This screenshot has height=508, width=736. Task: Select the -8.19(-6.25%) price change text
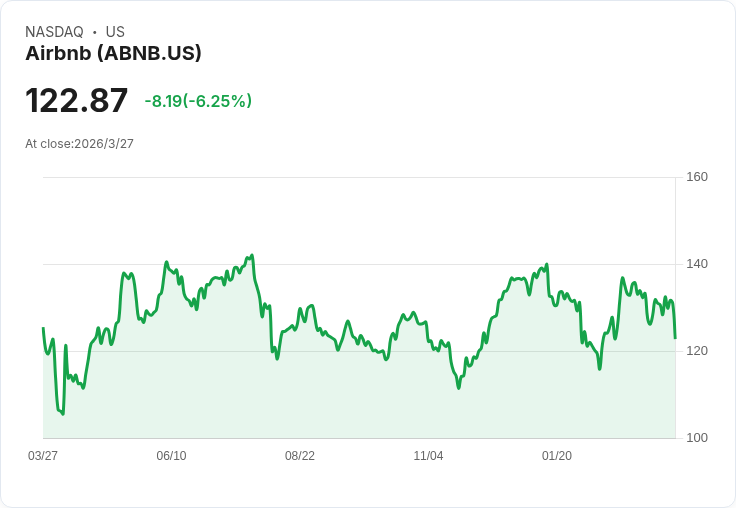point(198,101)
